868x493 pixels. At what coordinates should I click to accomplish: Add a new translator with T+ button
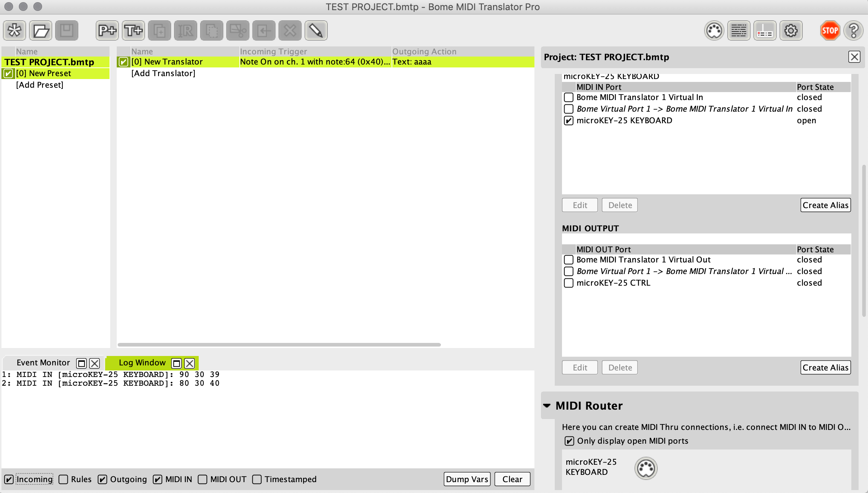[x=133, y=30]
